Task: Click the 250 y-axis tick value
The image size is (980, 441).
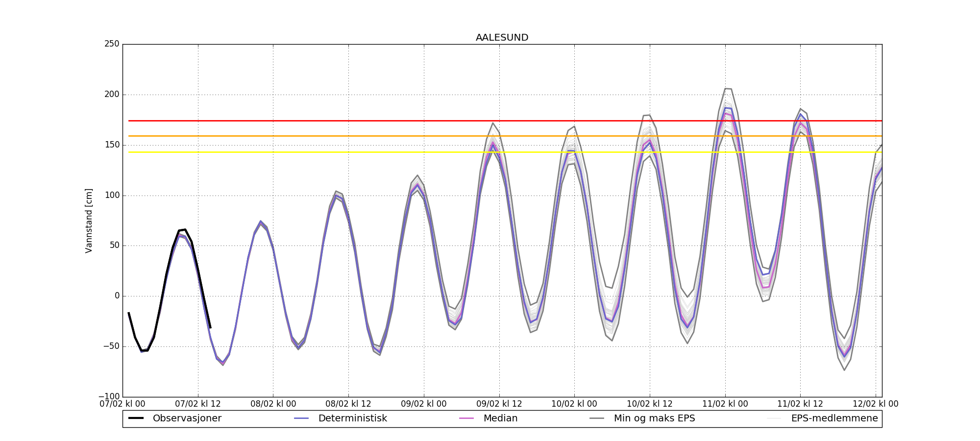Action: tap(112, 44)
